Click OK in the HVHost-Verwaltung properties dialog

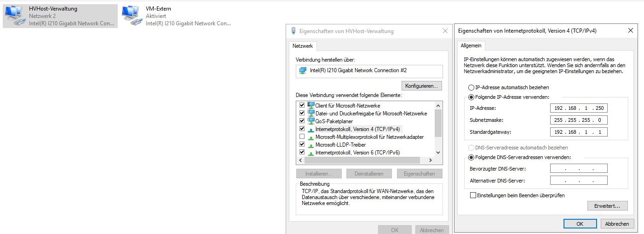(x=395, y=230)
